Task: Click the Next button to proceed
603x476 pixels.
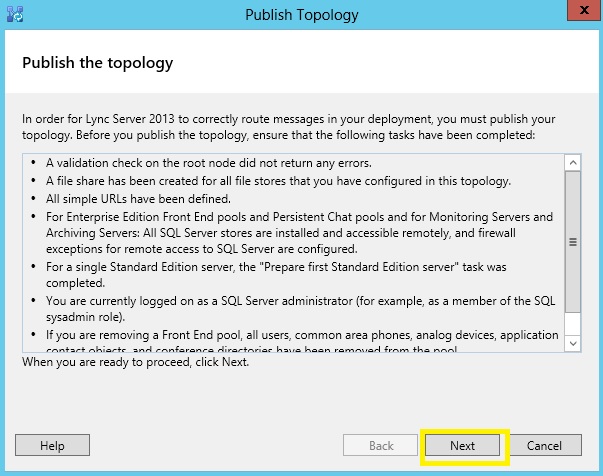Action: [x=462, y=445]
